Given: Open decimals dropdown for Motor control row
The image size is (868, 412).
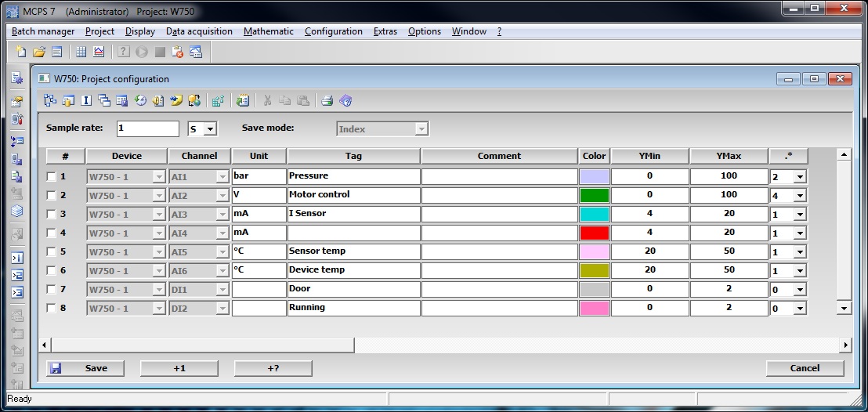Looking at the screenshot, I should [x=799, y=196].
